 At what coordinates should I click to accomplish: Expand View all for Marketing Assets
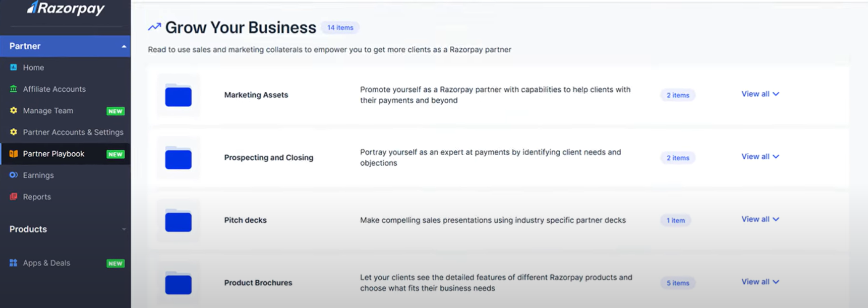[760, 94]
